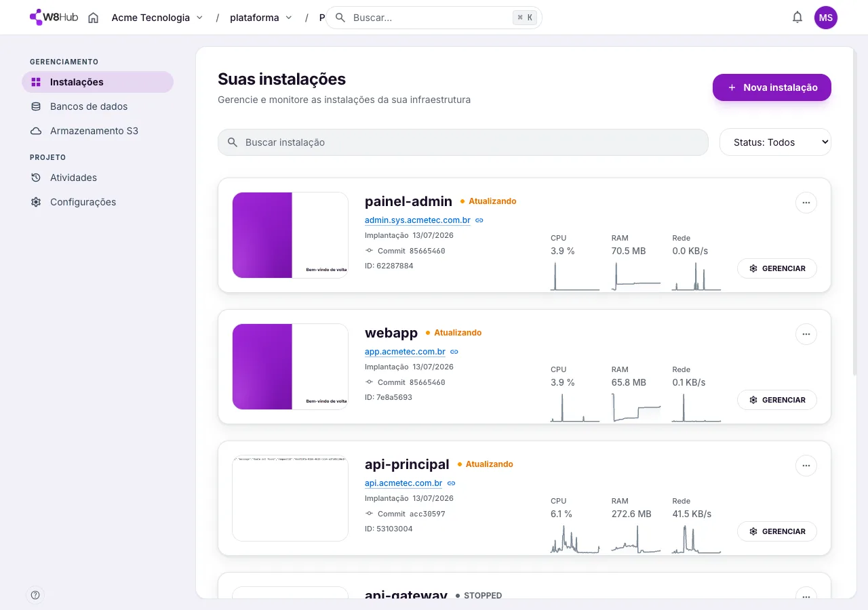The width and height of the screenshot is (868, 610).
Task: Click GERENCIAR for api-principal
Action: [777, 531]
